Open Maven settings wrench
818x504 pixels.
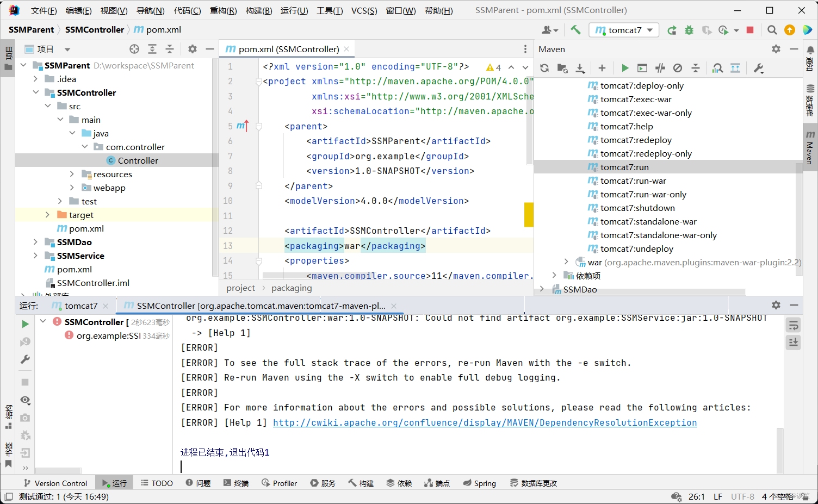click(x=759, y=68)
